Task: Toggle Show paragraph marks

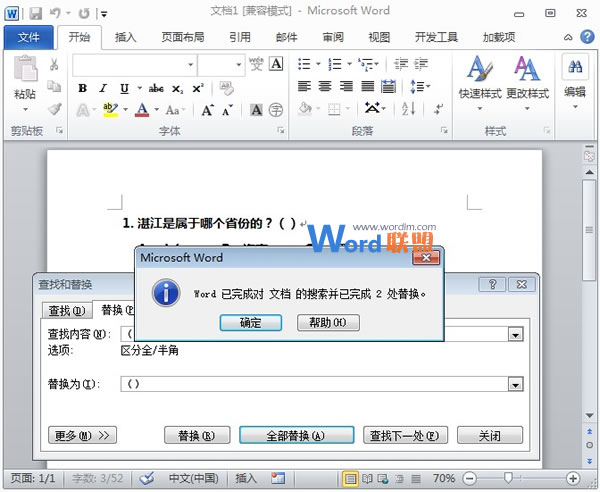Action: pyautogui.click(x=439, y=109)
